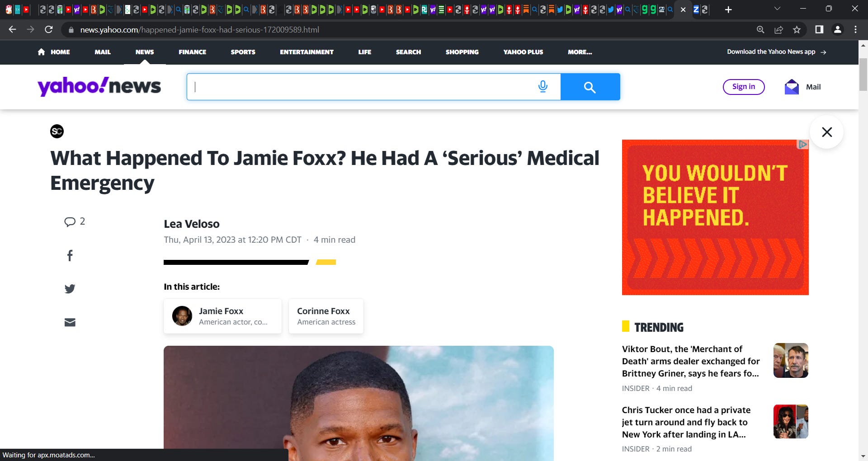Open the browser zoom magnifier icon
868x461 pixels.
pos(760,29)
